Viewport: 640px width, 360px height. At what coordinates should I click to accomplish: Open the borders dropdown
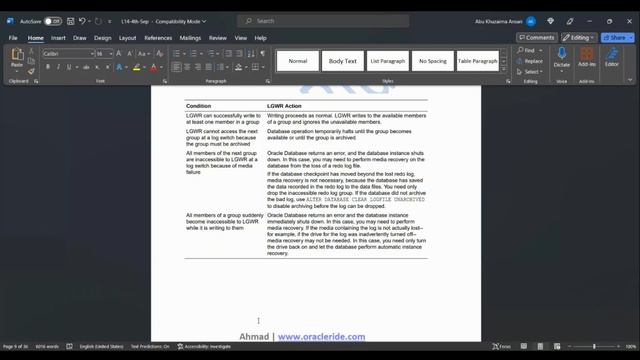click(x=263, y=67)
